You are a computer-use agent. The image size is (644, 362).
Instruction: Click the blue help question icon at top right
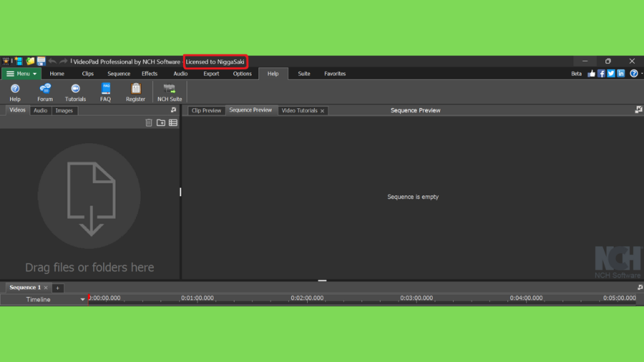point(634,74)
